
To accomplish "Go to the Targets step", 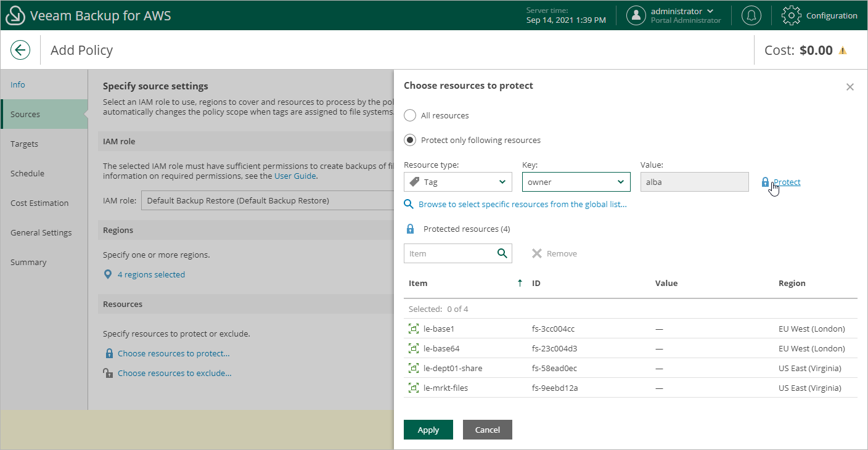I will point(25,144).
